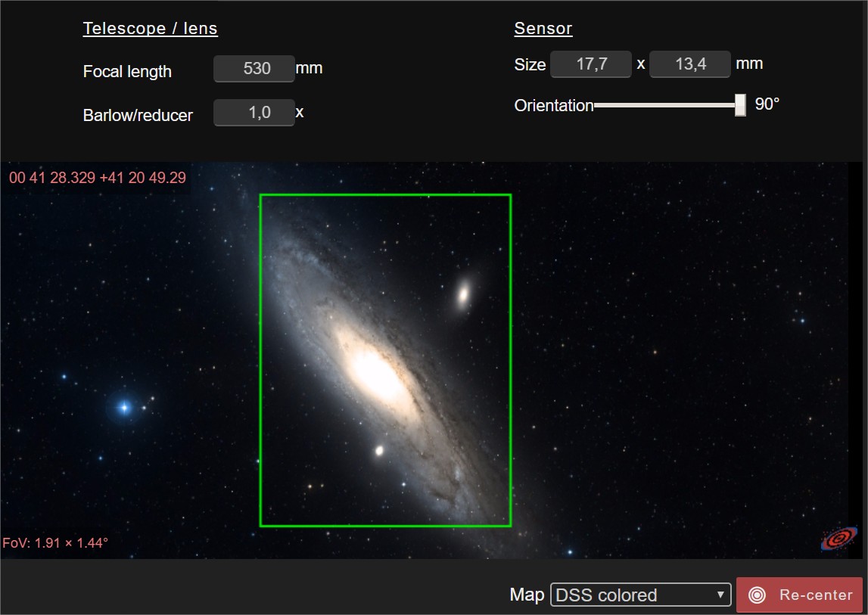This screenshot has height=615, width=868.
Task: Click the Orientation label
Action: (x=554, y=105)
